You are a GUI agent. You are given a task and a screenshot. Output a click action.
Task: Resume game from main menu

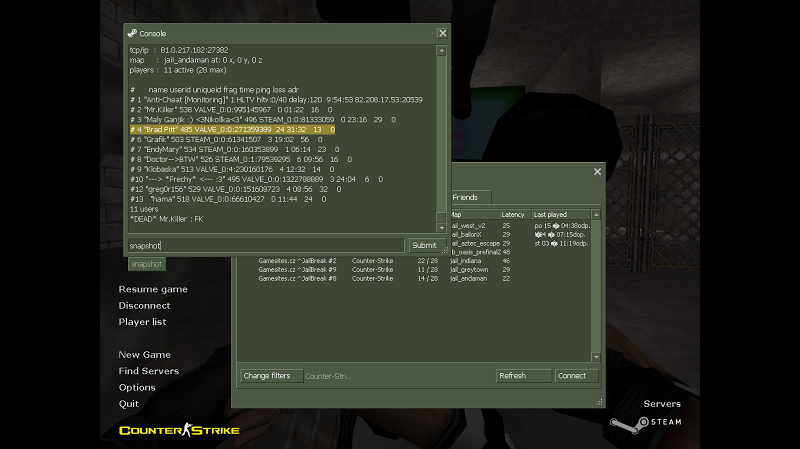point(153,289)
